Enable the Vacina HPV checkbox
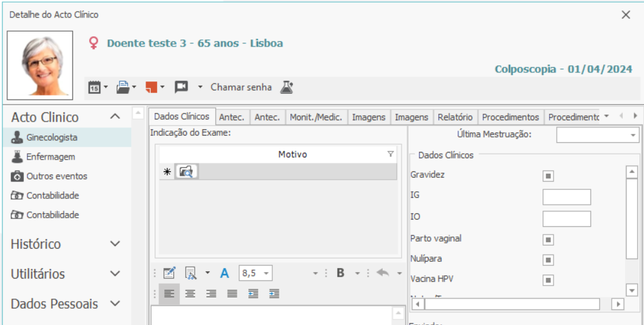Image resolution: width=644 pixels, height=325 pixels. pos(548,280)
